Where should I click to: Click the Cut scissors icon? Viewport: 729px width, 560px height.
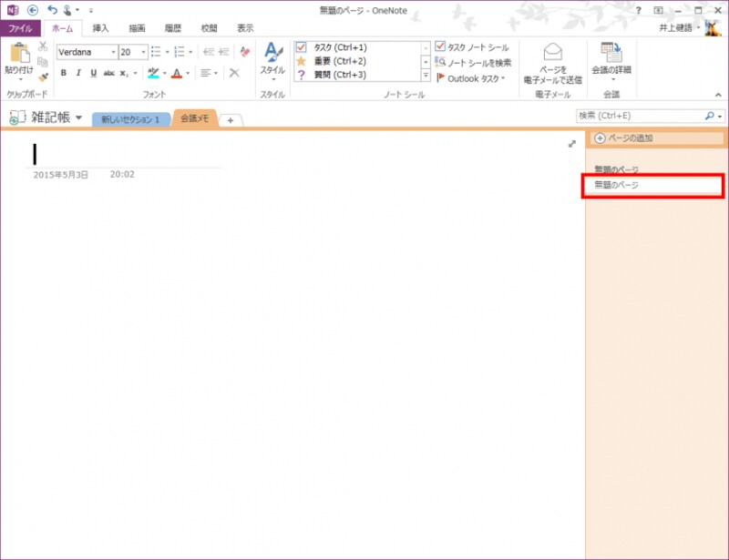(x=43, y=46)
